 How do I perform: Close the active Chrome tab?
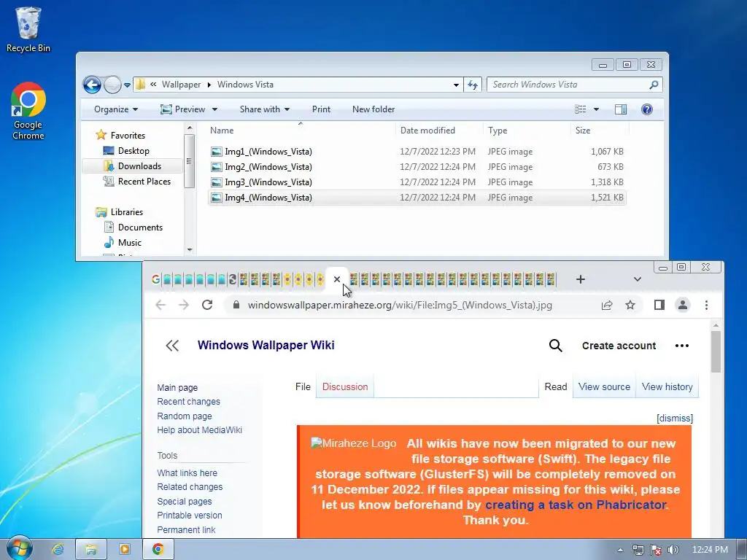pyautogui.click(x=337, y=279)
